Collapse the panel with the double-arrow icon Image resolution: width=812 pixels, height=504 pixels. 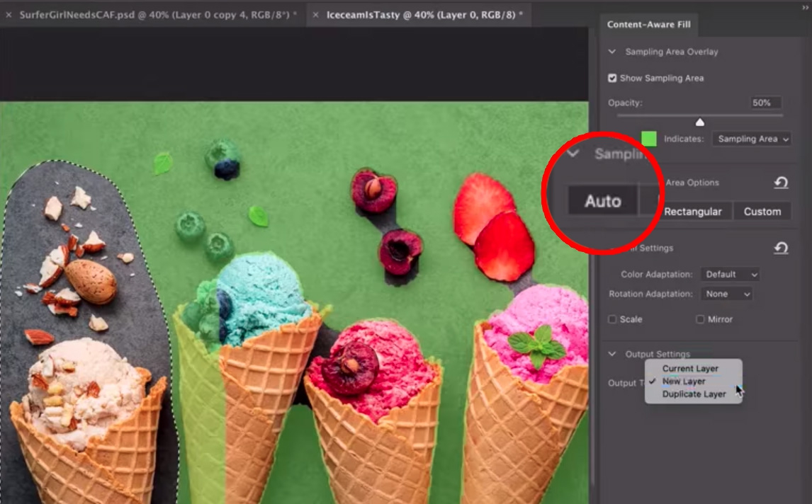tap(805, 6)
